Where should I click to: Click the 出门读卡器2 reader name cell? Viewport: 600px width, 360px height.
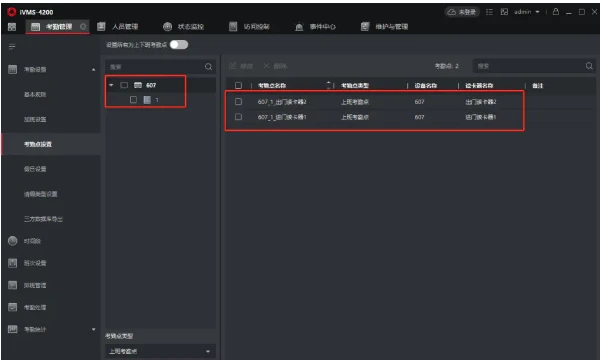click(481, 102)
